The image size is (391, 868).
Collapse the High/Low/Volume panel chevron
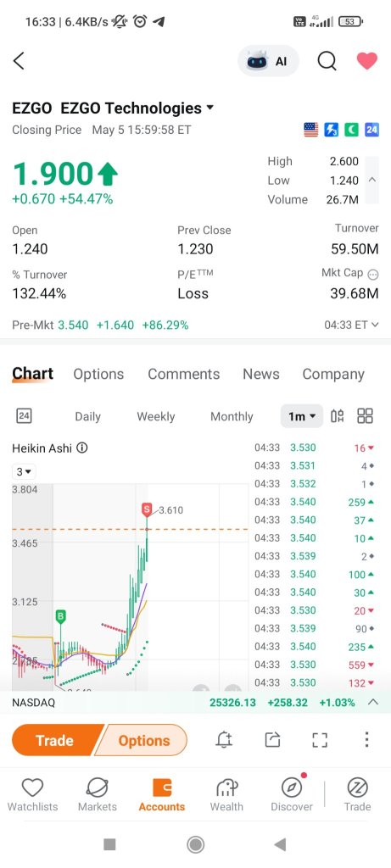click(x=372, y=180)
